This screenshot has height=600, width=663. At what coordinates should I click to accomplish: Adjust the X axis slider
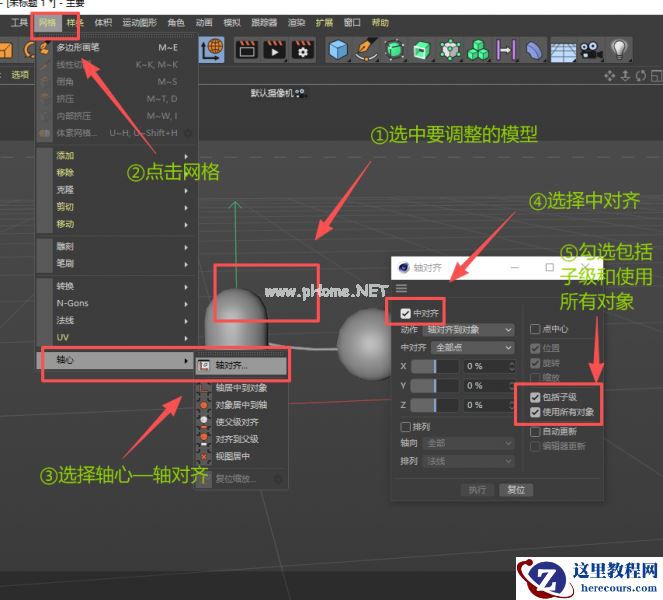click(x=435, y=366)
